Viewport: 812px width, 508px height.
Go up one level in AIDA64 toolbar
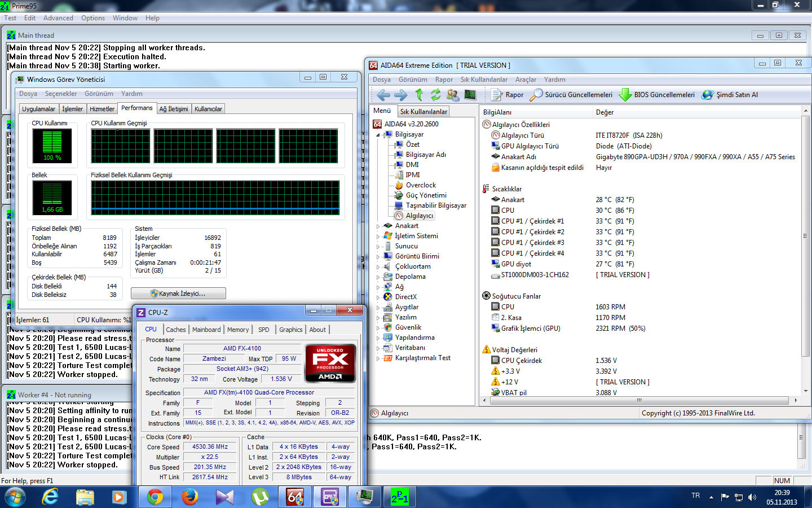(419, 95)
